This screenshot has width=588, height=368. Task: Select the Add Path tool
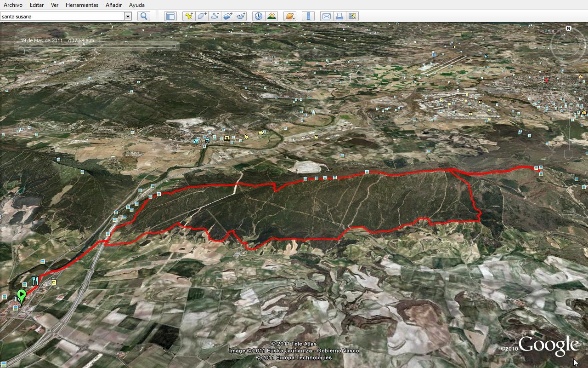(x=215, y=16)
